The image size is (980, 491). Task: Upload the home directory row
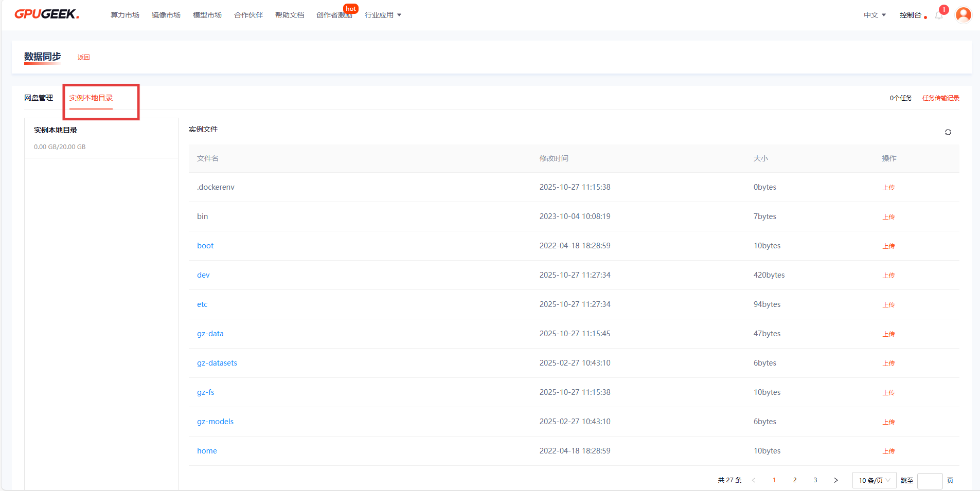point(888,451)
